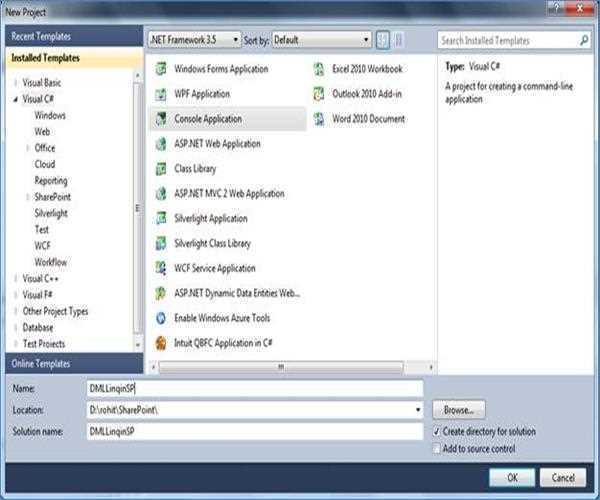Pick the Console Application template icon
600x500 pixels.
pyautogui.click(x=161, y=119)
